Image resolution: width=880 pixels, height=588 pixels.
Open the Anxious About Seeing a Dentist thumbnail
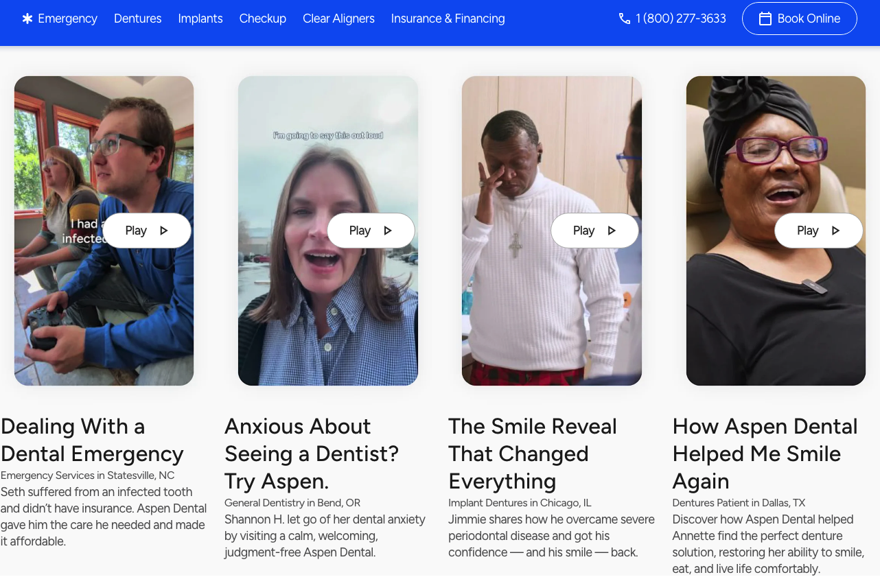pyautogui.click(x=328, y=231)
